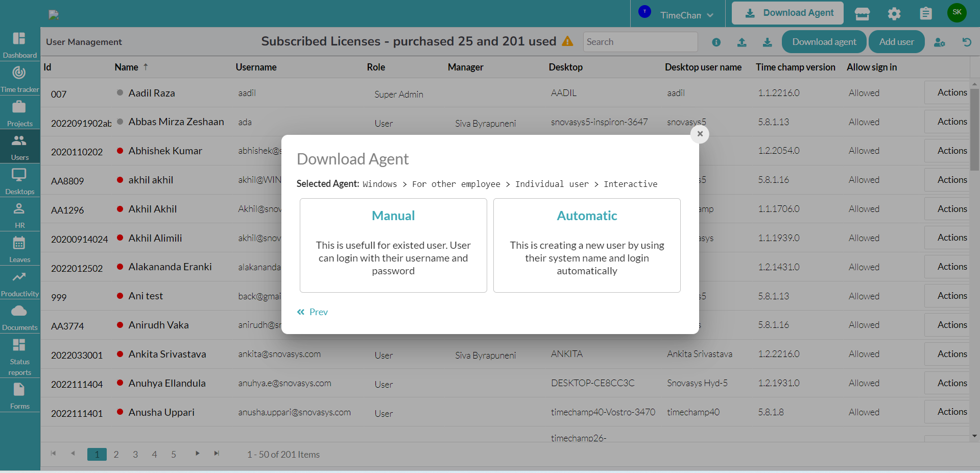Close the Download Agent dialog

pos(700,134)
